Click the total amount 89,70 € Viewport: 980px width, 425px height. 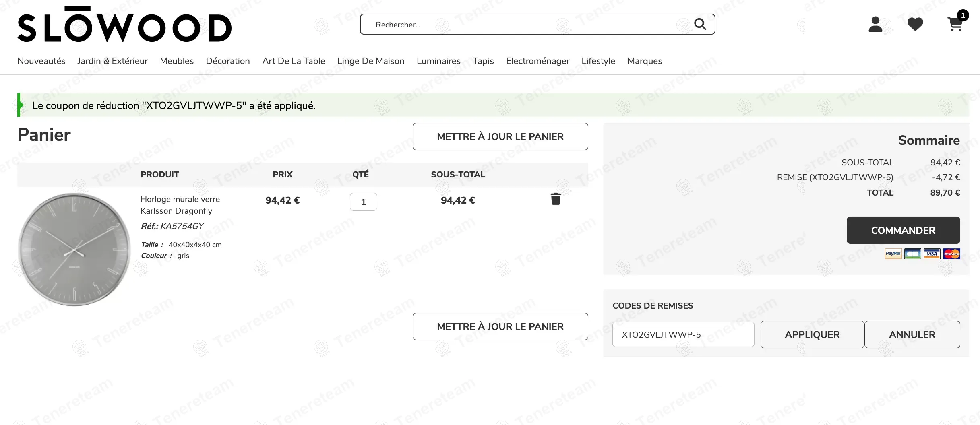945,193
